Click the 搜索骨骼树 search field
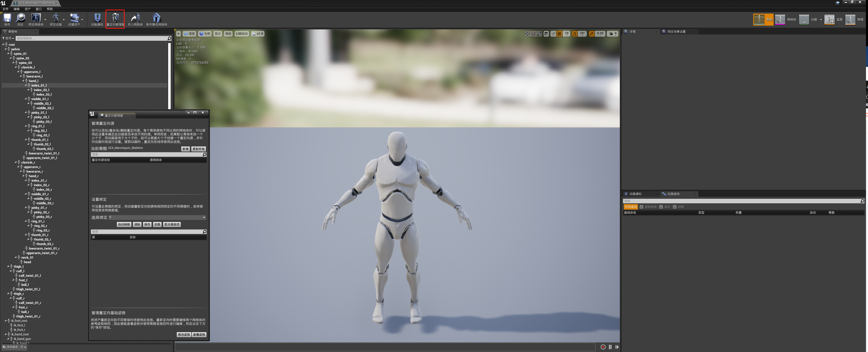The width and height of the screenshot is (868, 352). (91, 38)
